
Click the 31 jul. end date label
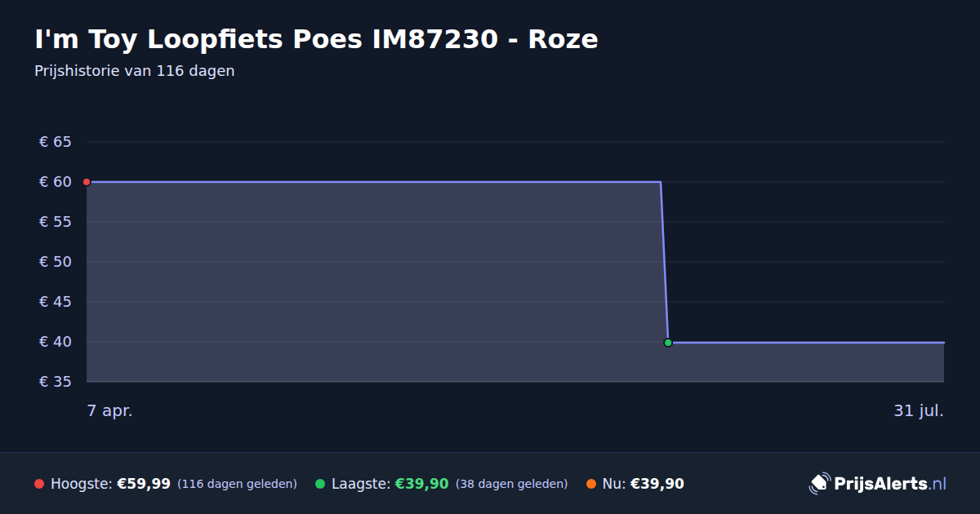[919, 411]
